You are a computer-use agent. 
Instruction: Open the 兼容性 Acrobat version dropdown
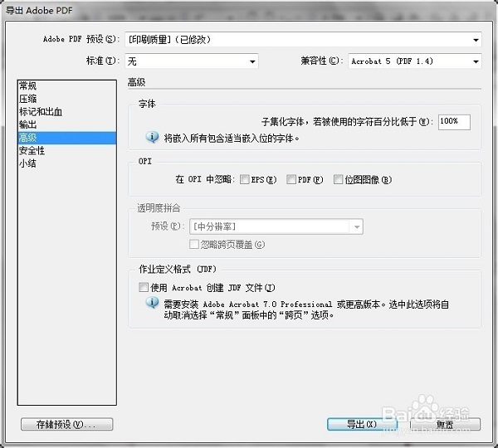(414, 61)
